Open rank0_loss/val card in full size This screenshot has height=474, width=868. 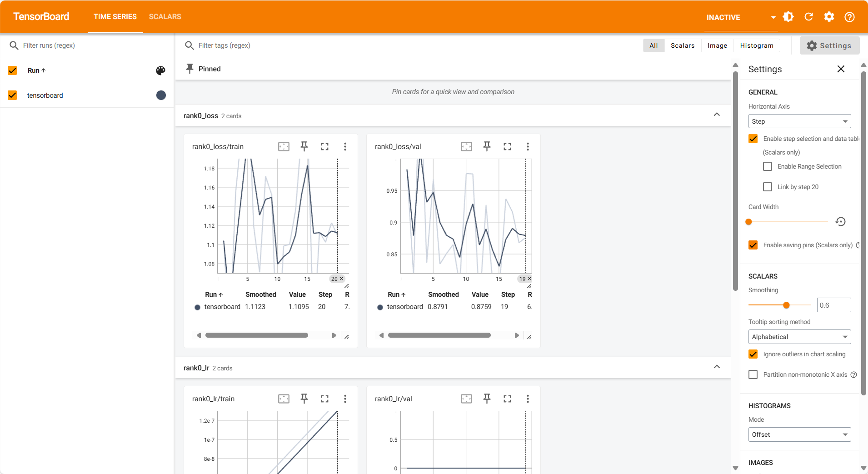pyautogui.click(x=507, y=146)
